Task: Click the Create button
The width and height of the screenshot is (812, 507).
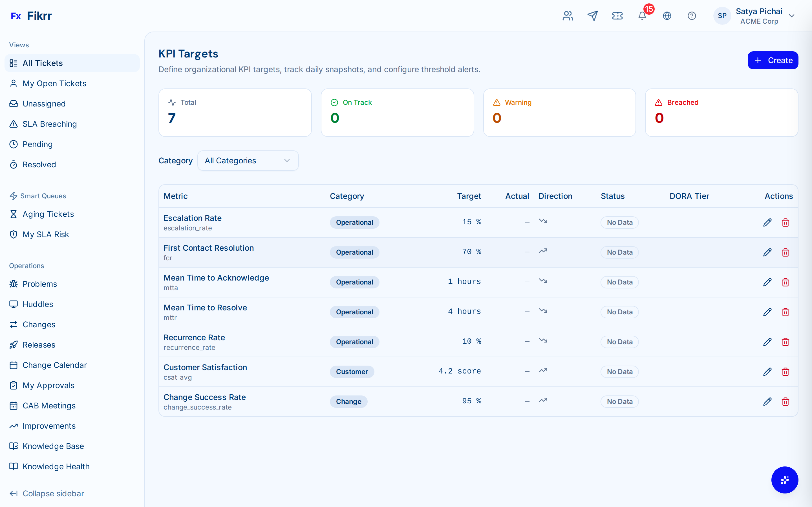Action: [x=773, y=60]
